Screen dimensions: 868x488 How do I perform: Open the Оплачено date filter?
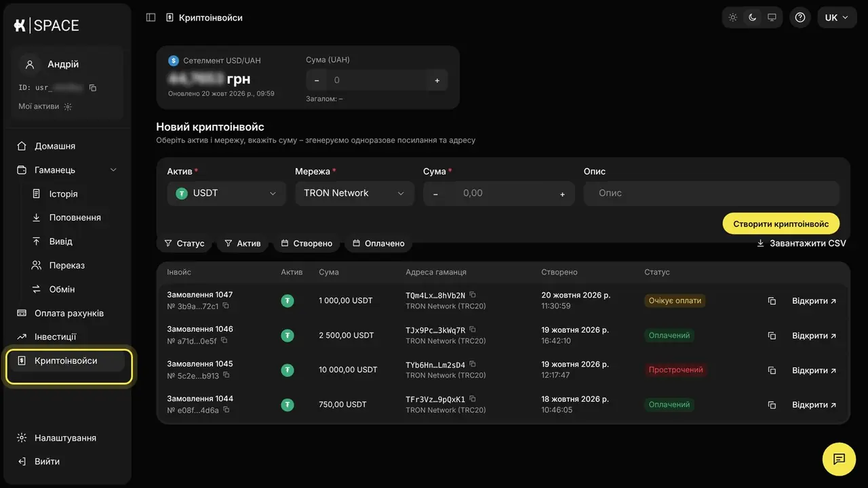378,243
